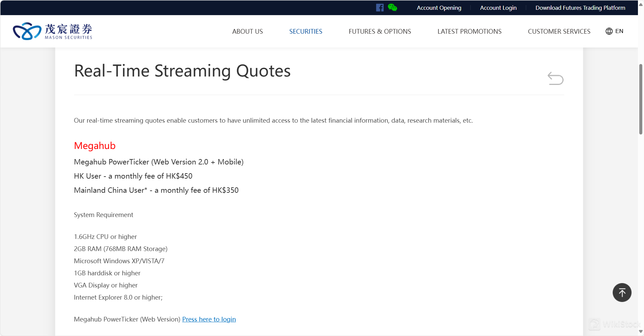
Task: Click the Mason Securities logo
Action: 53,31
